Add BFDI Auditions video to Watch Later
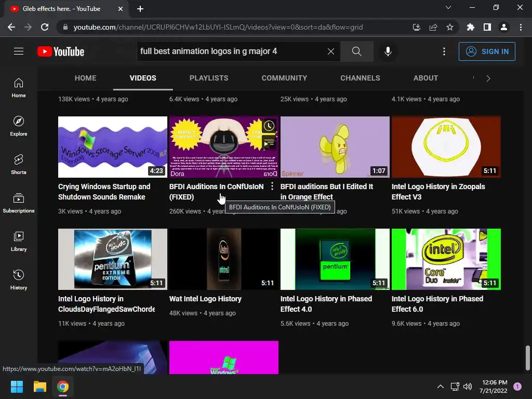This screenshot has height=399, width=532. click(269, 126)
